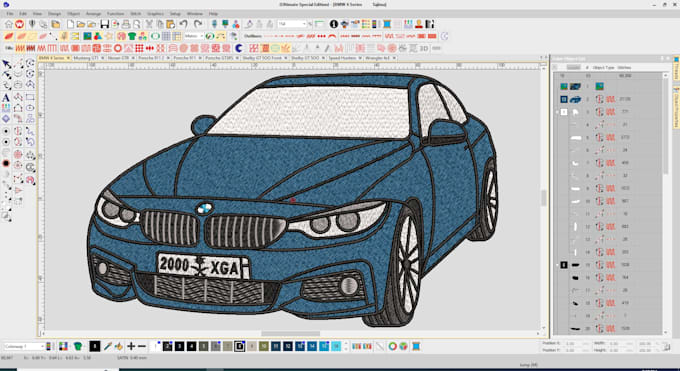This screenshot has width=680, height=371.
Task: Click the blue crescent C icon
Action: [239, 48]
